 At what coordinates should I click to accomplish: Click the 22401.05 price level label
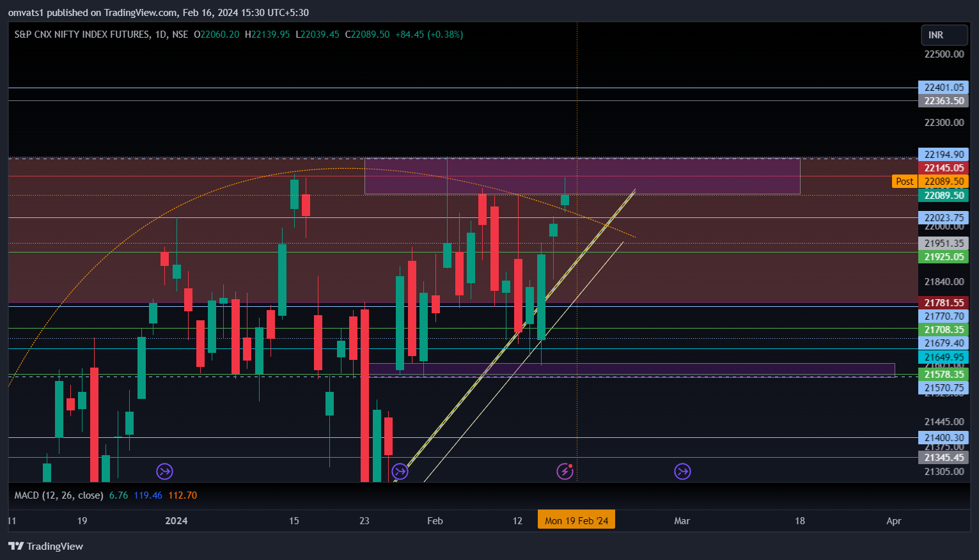coord(943,88)
